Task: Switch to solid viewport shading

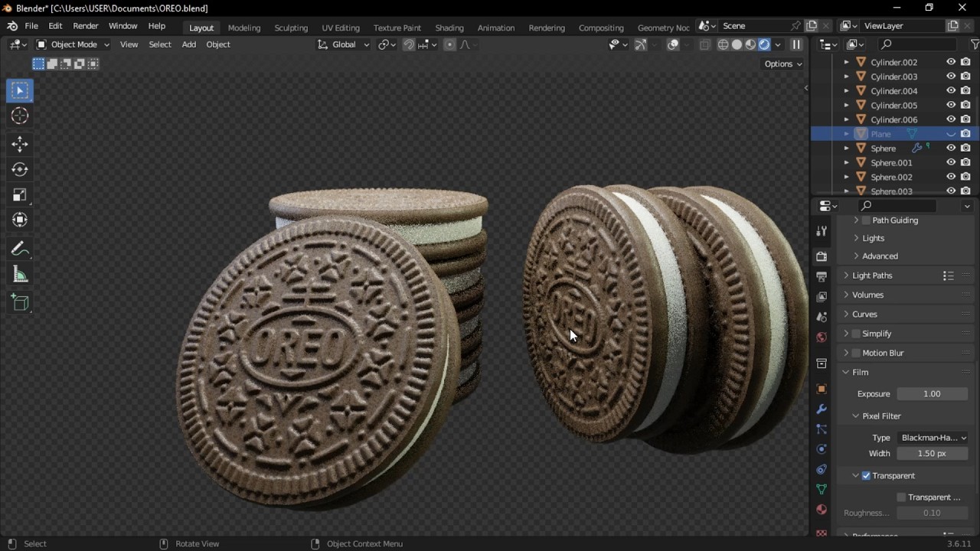Action: click(x=737, y=44)
